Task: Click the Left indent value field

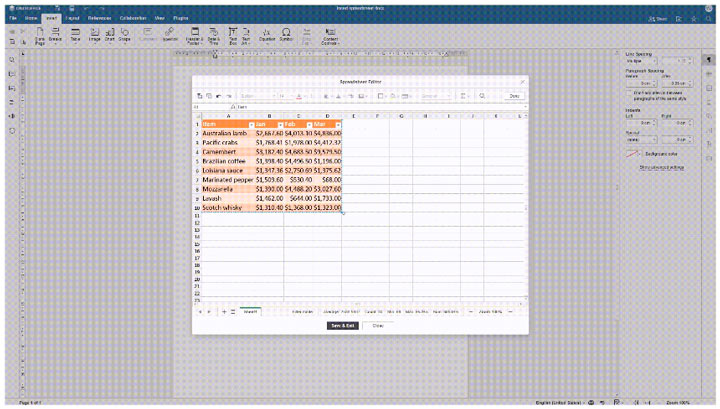Action: (641, 123)
